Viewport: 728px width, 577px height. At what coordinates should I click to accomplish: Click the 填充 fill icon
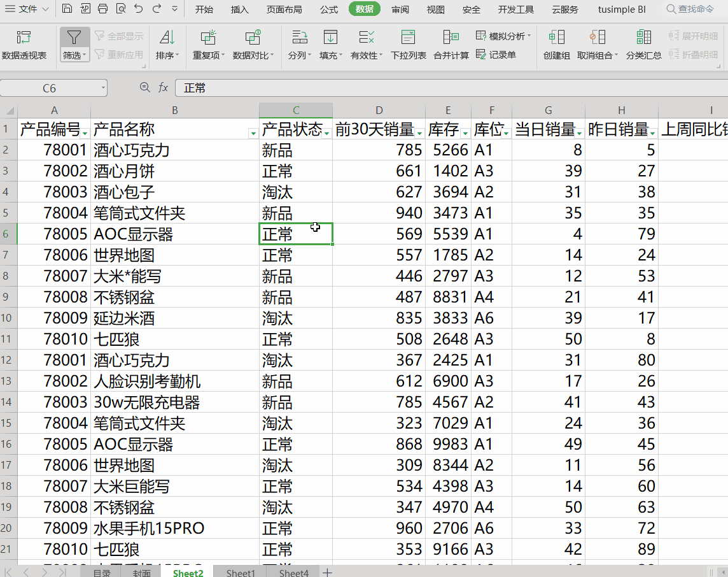coord(330,38)
